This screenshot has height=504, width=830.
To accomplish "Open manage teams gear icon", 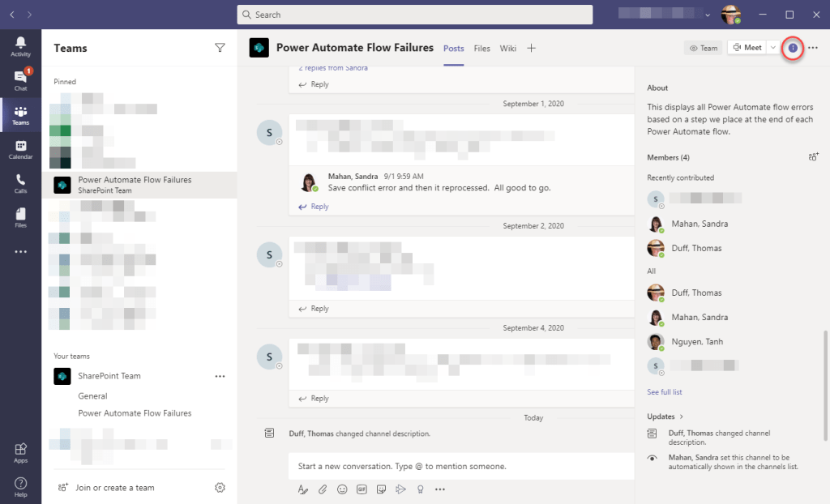I will pyautogui.click(x=220, y=488).
